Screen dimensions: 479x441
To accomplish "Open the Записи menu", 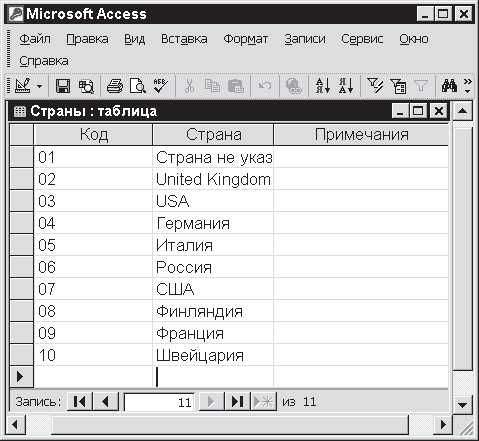I will (305, 39).
